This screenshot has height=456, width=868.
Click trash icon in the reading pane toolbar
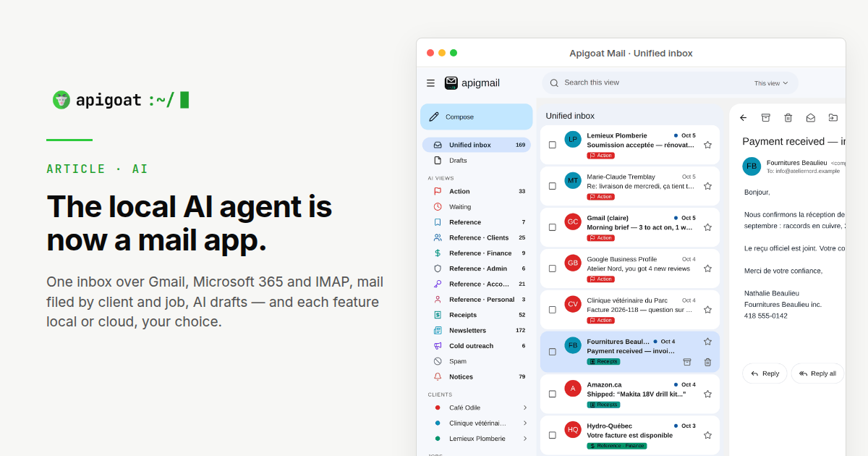[x=788, y=117]
